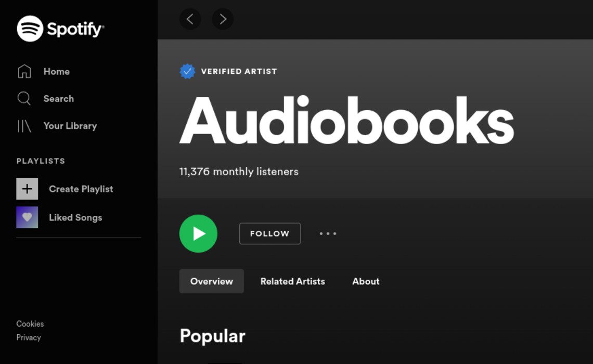The image size is (593, 364).
Task: Click the Spotify logo
Action: (60, 29)
